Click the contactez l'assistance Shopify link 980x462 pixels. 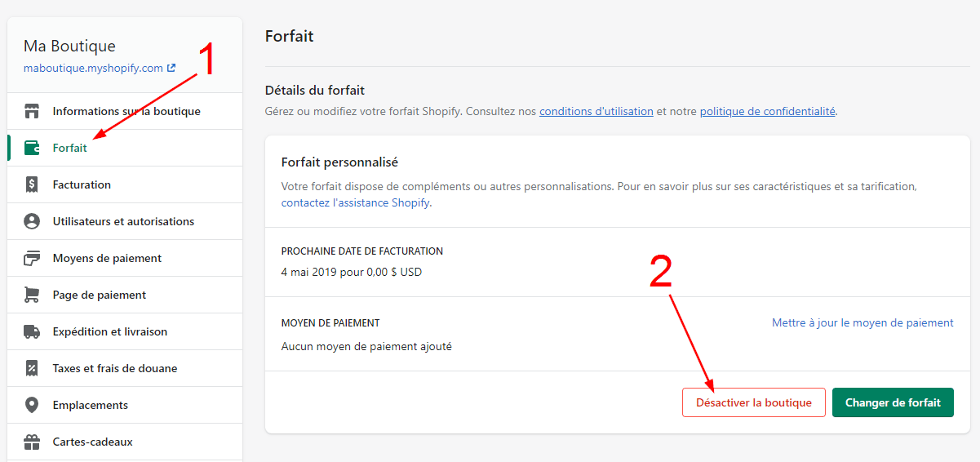coord(355,202)
